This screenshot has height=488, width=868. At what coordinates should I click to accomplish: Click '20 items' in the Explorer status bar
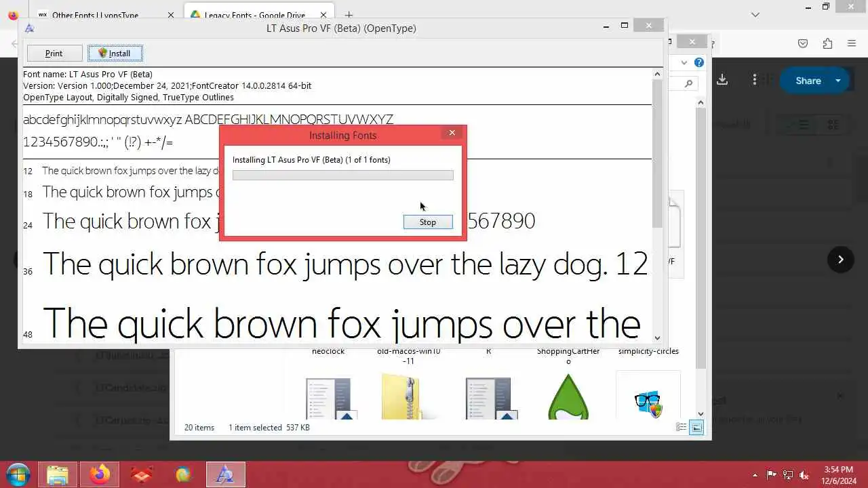click(x=199, y=428)
